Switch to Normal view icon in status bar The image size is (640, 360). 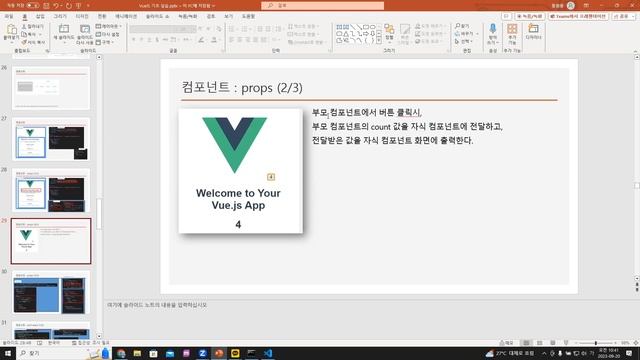coord(526,343)
